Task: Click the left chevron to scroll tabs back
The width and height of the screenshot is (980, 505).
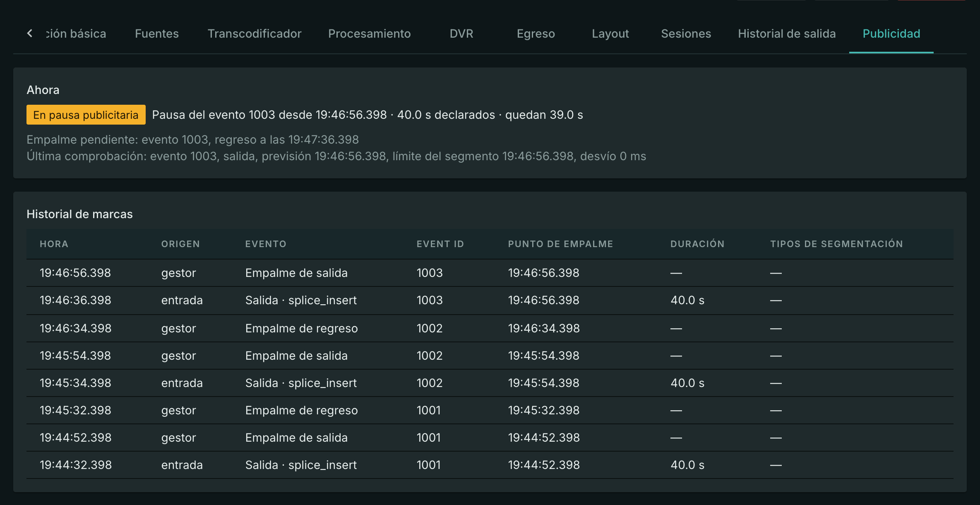Action: (x=29, y=33)
